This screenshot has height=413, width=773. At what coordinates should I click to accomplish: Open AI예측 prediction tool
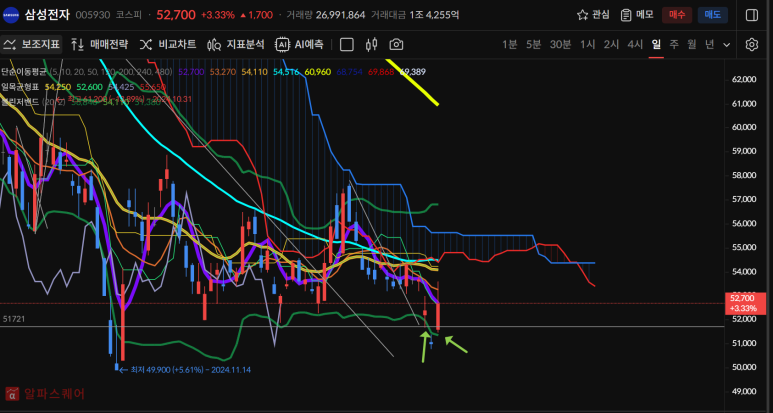tap(299, 44)
